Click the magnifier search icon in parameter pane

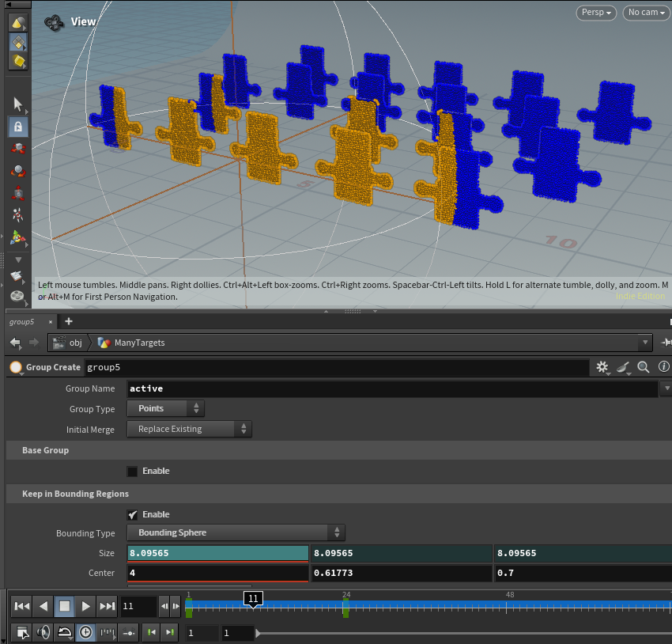(x=644, y=367)
